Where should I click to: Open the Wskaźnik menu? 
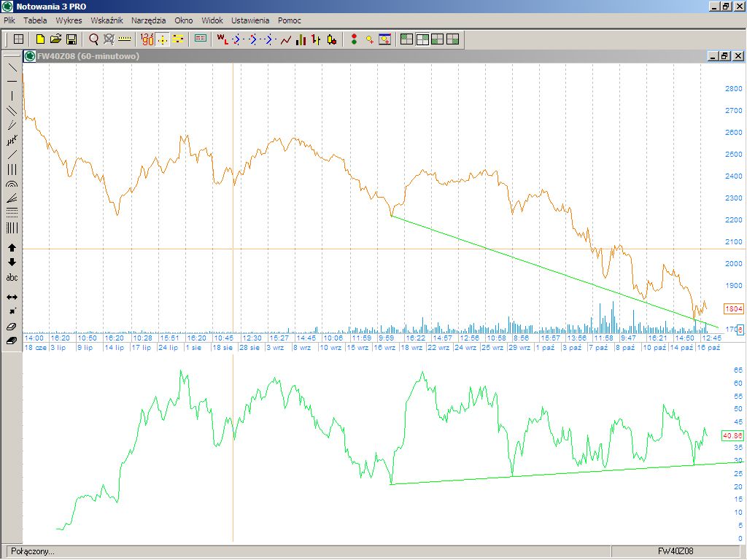click(x=107, y=20)
